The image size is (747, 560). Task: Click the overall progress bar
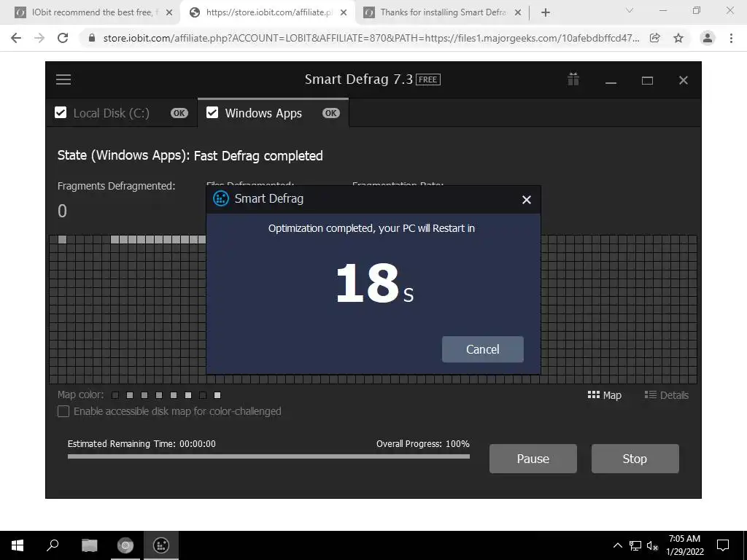coord(268,456)
